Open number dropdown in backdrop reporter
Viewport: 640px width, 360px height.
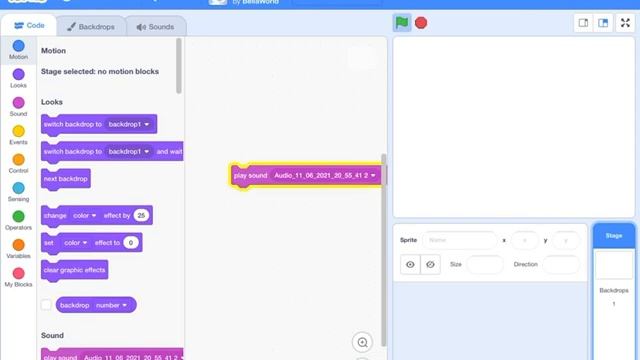click(x=111, y=305)
